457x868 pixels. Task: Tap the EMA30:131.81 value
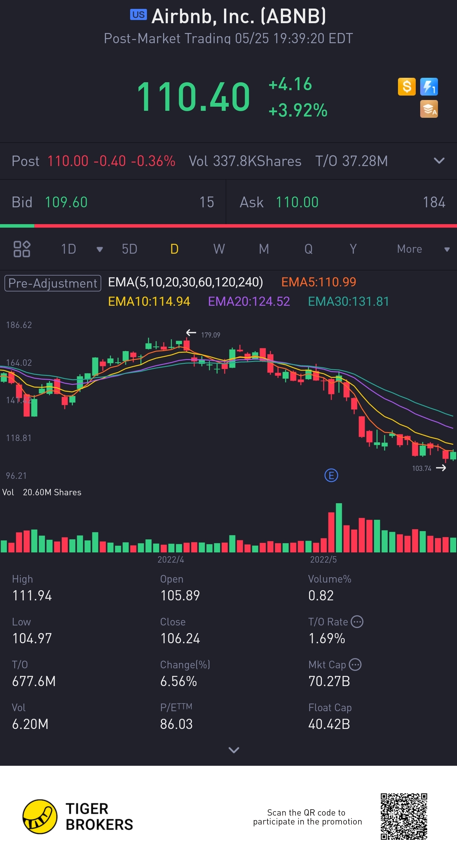(x=348, y=301)
